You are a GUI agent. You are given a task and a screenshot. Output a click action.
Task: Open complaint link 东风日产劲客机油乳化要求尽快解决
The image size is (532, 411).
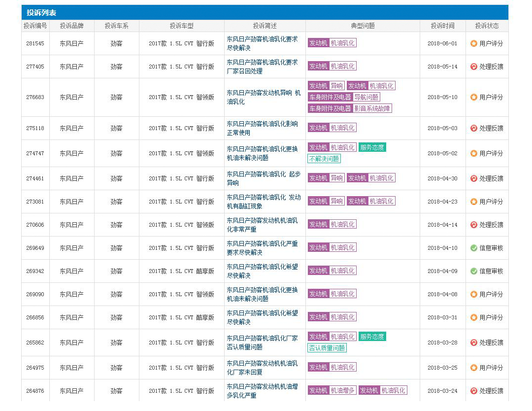pyautogui.click(x=262, y=43)
